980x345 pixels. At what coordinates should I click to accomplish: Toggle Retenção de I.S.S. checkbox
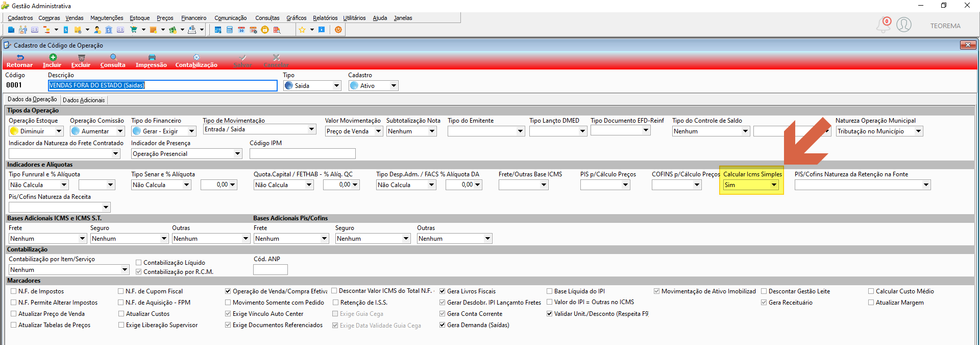pyautogui.click(x=335, y=303)
